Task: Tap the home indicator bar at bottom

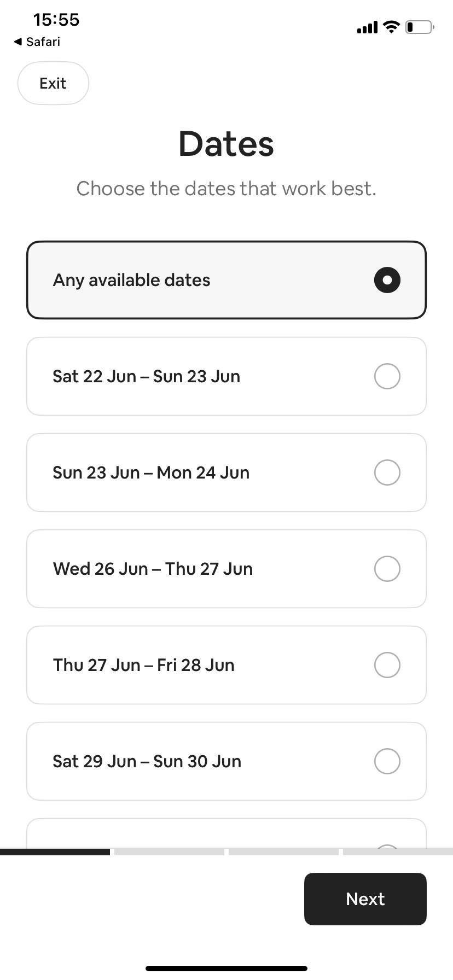Action: (226, 968)
